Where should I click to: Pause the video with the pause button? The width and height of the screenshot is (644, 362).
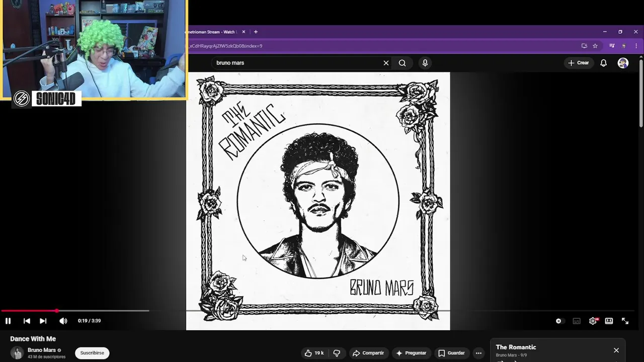pos(8,321)
